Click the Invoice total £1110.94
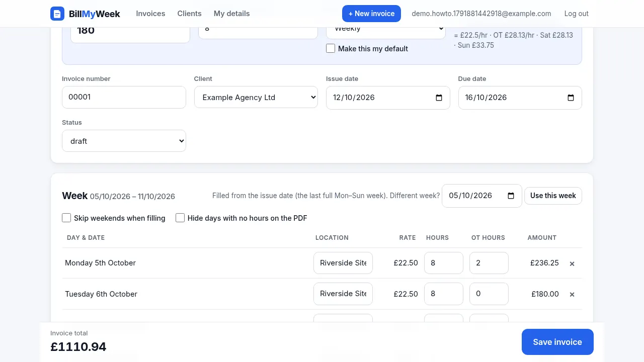Screen dimensions: 644x362 (x=78, y=346)
